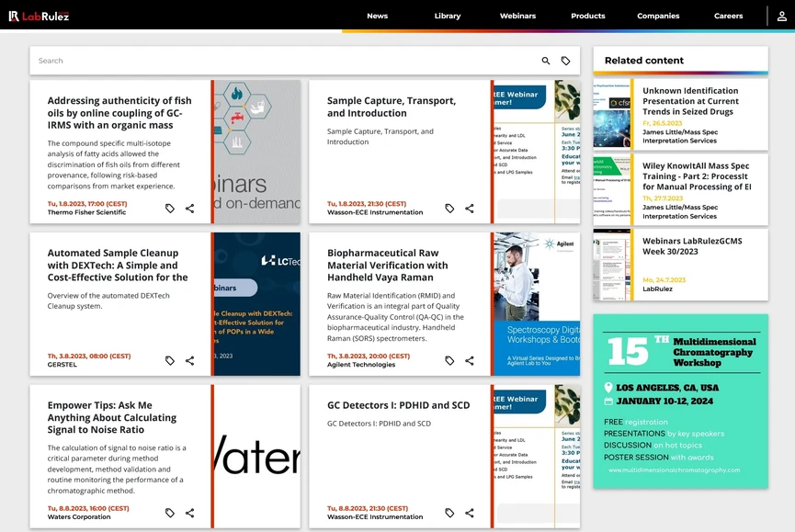Open Sample Capture, Transport, and Introduction title
This screenshot has width=795, height=532.
pos(392,107)
